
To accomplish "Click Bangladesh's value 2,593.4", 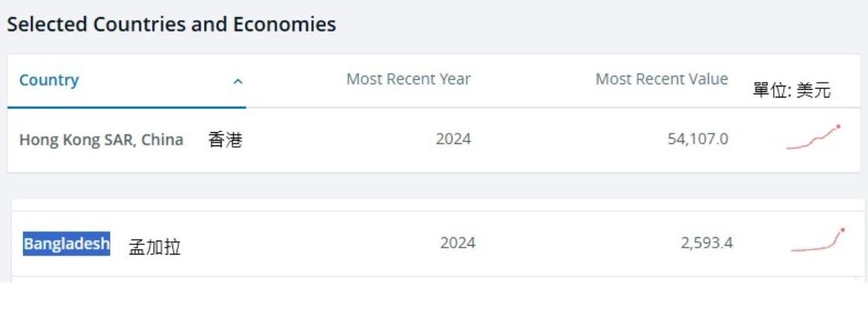I will (x=707, y=243).
